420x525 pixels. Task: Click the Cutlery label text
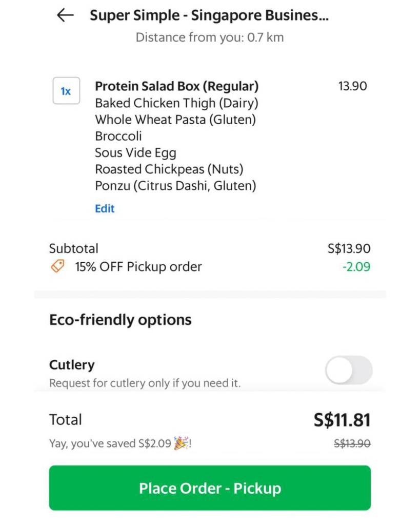(72, 365)
